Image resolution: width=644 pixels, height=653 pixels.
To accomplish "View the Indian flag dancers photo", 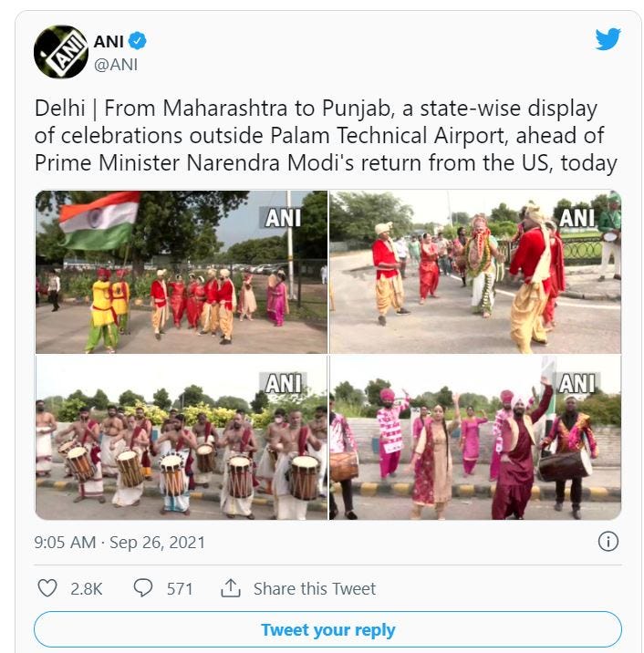I will coord(182,272).
